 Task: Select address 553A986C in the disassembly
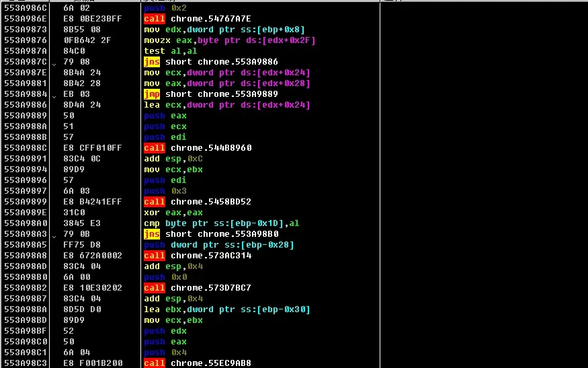[x=26, y=8]
